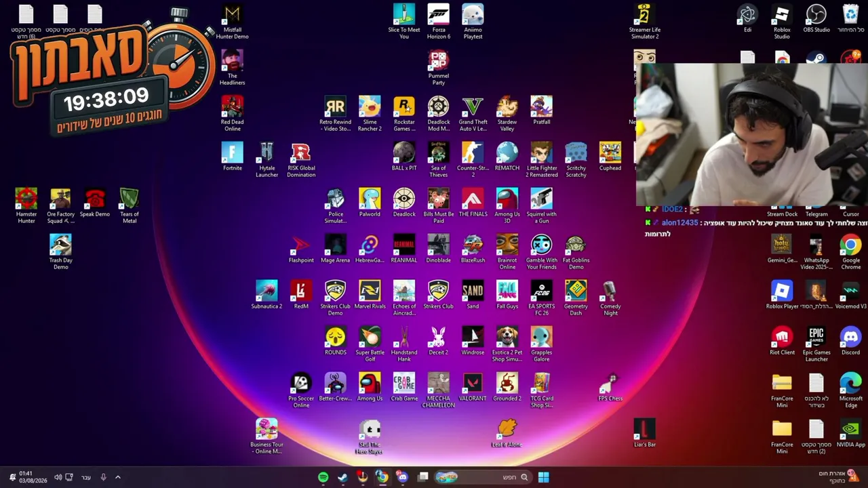
Task: Click the Roblox Studio desktop icon
Action: point(782,22)
